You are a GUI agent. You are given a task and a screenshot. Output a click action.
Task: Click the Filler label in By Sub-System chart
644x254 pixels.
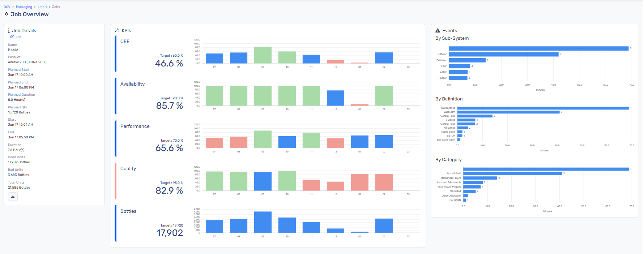tap(444, 66)
